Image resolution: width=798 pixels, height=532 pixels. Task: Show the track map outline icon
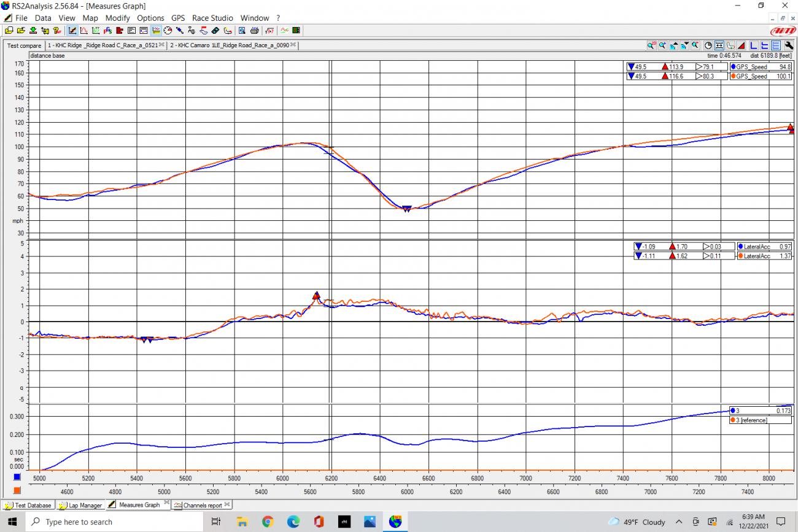(730, 45)
